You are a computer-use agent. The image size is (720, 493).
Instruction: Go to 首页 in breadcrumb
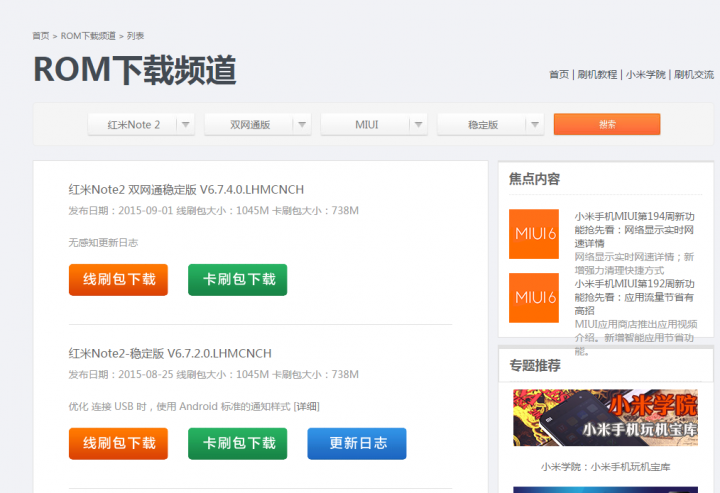(41, 36)
